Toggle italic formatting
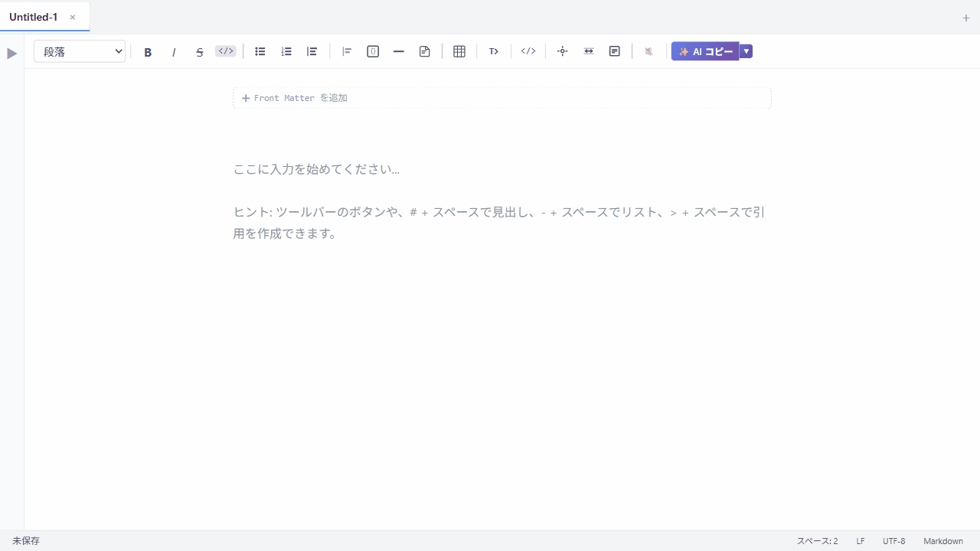 174,51
